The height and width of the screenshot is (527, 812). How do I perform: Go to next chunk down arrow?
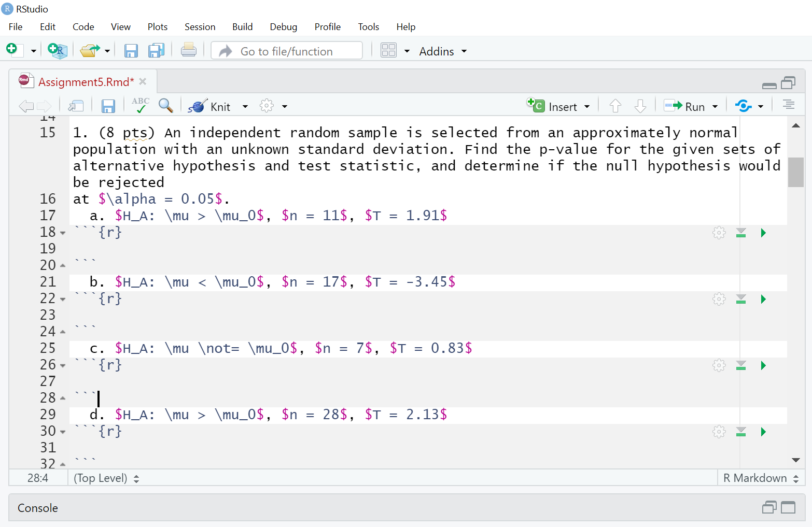coord(640,106)
